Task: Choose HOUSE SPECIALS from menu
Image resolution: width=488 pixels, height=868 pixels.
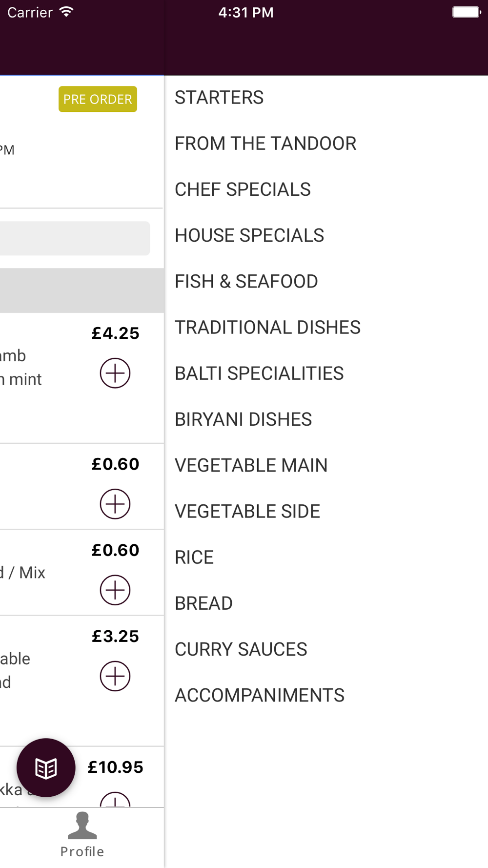Action: [249, 235]
